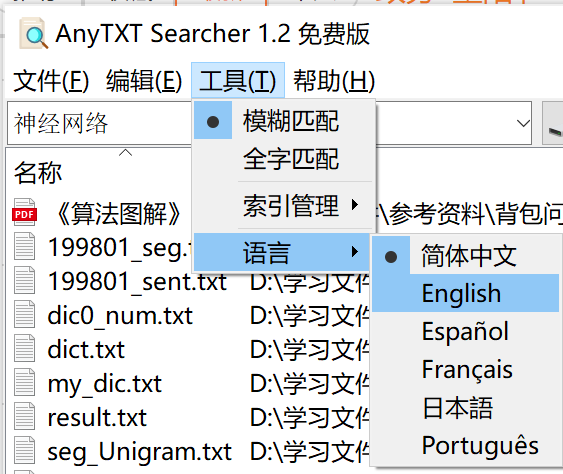Click the file icon for seg_Unigram.txt
The width and height of the screenshot is (563, 474).
coord(24,450)
